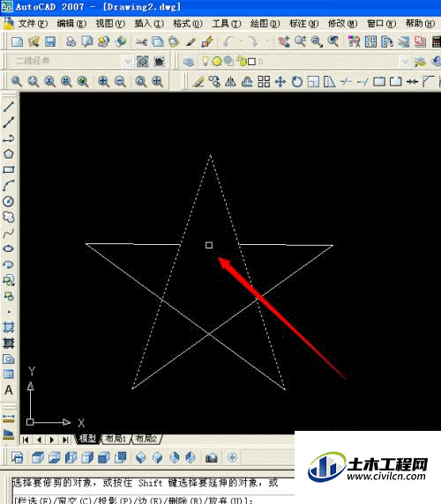441x504 pixels.
Task: Click the Zoom Extents magnifier icon
Action: (x=157, y=82)
